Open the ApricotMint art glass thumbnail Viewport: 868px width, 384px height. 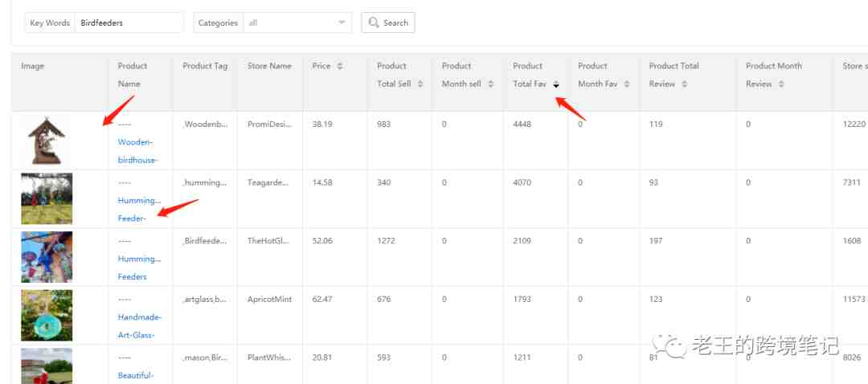tap(47, 316)
